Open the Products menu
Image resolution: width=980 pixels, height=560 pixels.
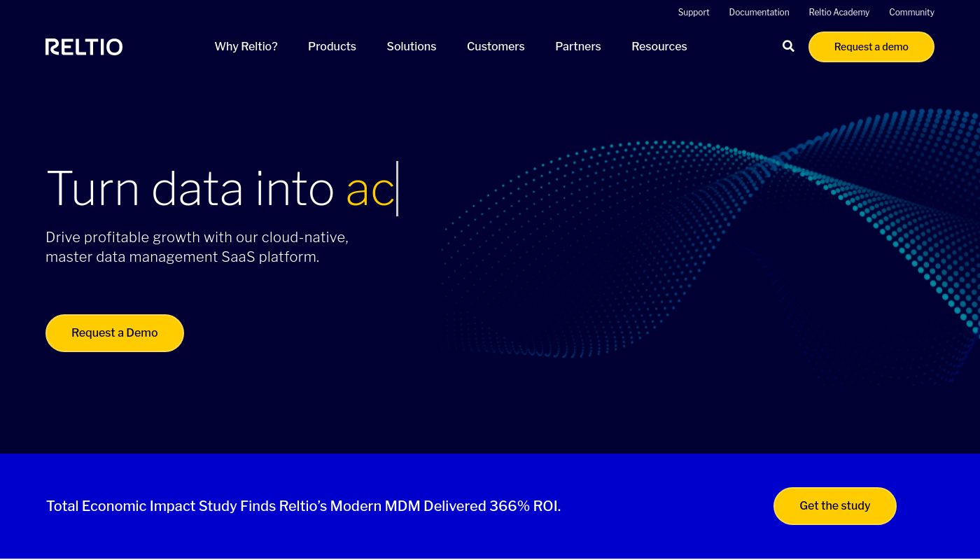click(332, 46)
